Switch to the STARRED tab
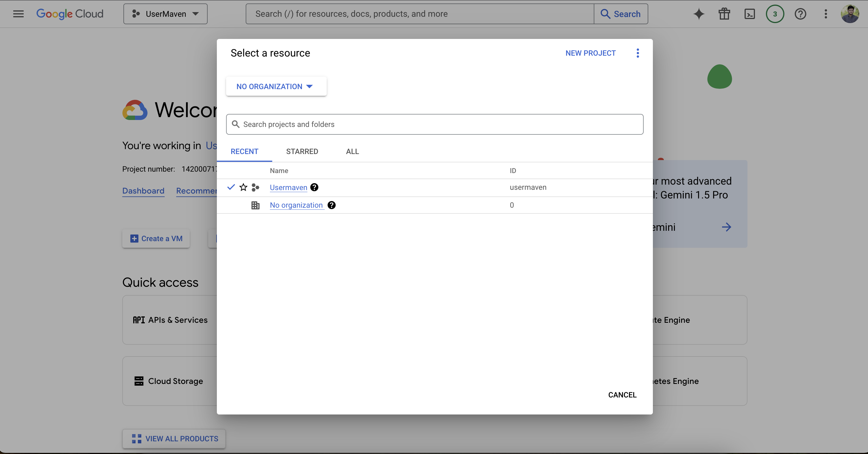 coord(302,151)
